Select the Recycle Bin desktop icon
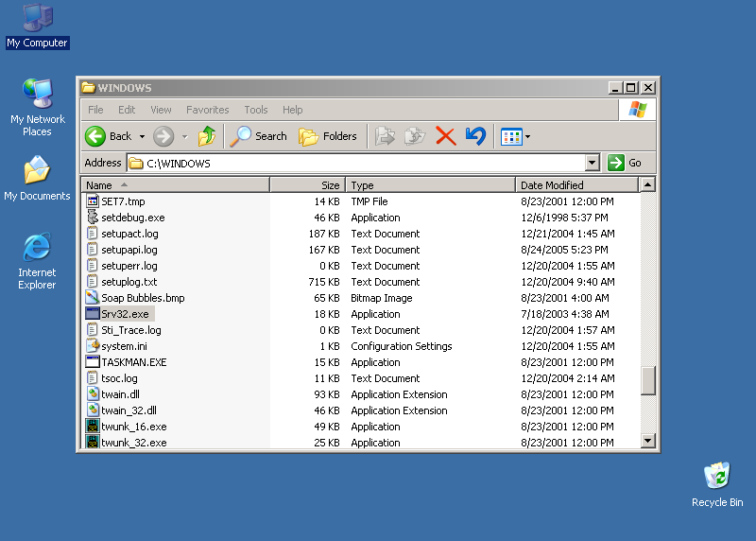The width and height of the screenshot is (756, 541). pos(717,484)
